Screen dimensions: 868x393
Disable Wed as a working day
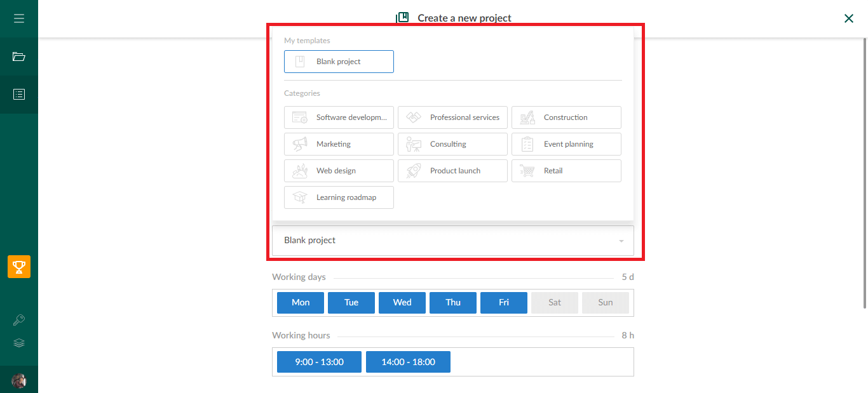coord(402,303)
